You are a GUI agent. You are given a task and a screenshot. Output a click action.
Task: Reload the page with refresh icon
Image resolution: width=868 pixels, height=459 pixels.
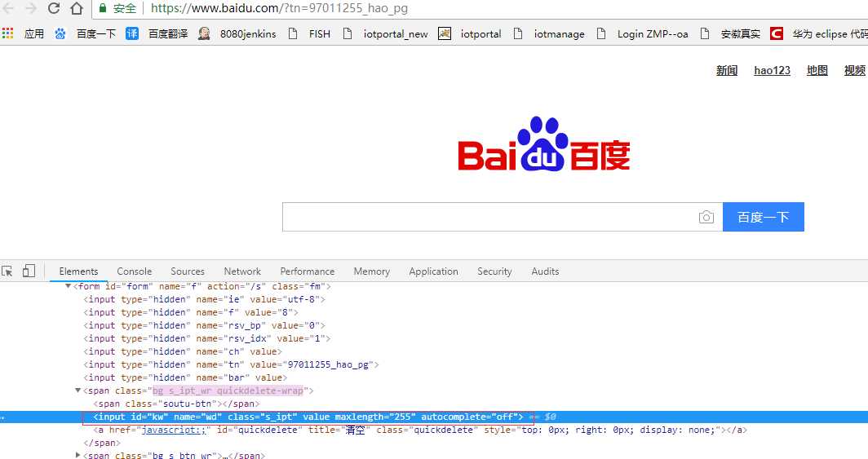tap(54, 8)
